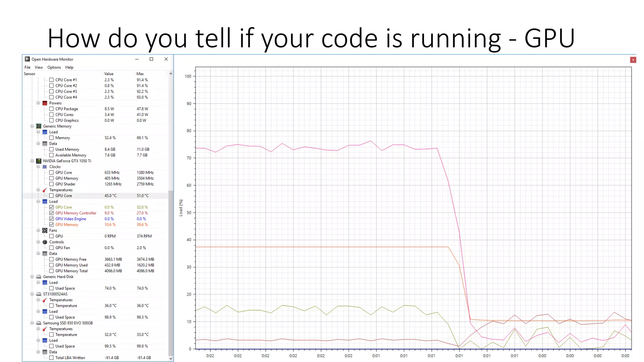Collapse the GPU Fans group
Image resolution: width=644 pixels, height=362 pixels.
point(38,230)
